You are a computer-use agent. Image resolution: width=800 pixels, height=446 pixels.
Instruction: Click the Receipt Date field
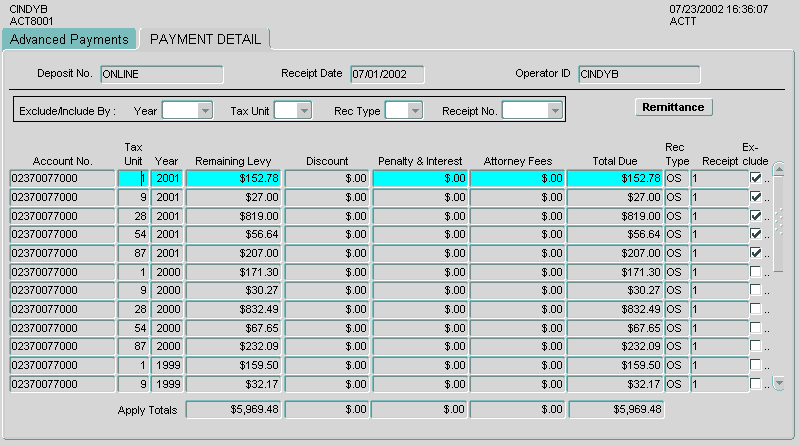387,75
